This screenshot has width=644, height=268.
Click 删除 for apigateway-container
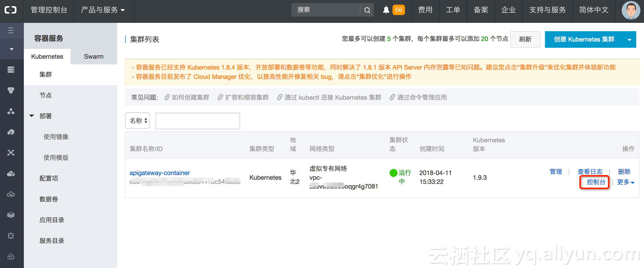(x=624, y=172)
